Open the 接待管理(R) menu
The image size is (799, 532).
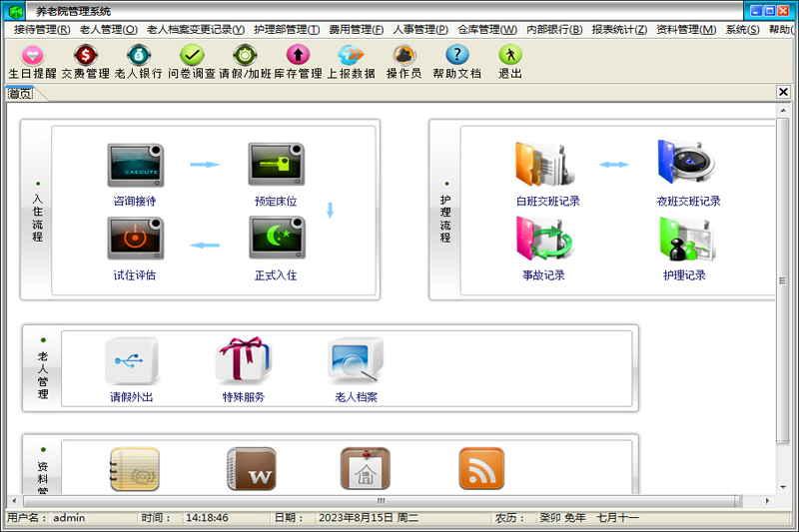(42, 30)
